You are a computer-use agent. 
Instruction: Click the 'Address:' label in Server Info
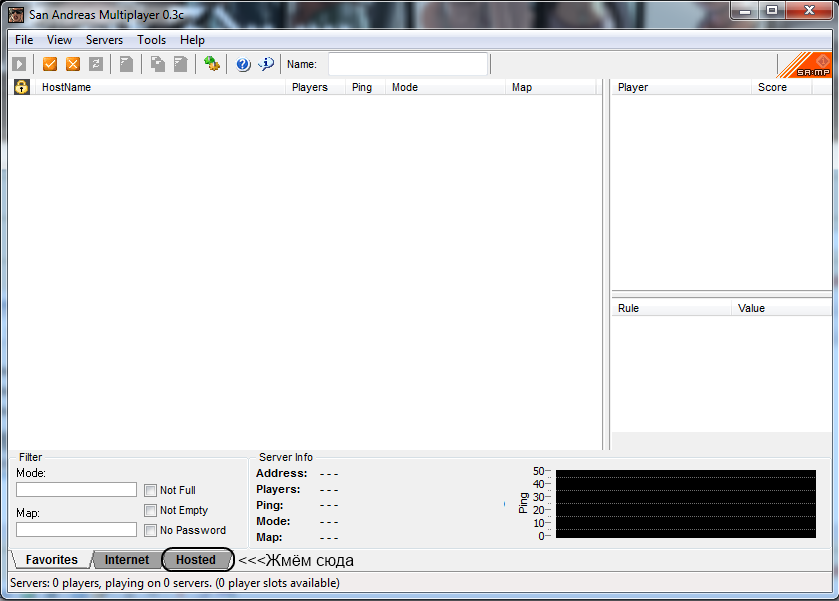coord(281,473)
